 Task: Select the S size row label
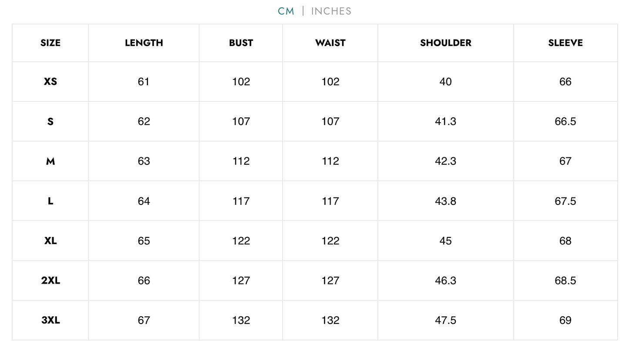point(50,121)
